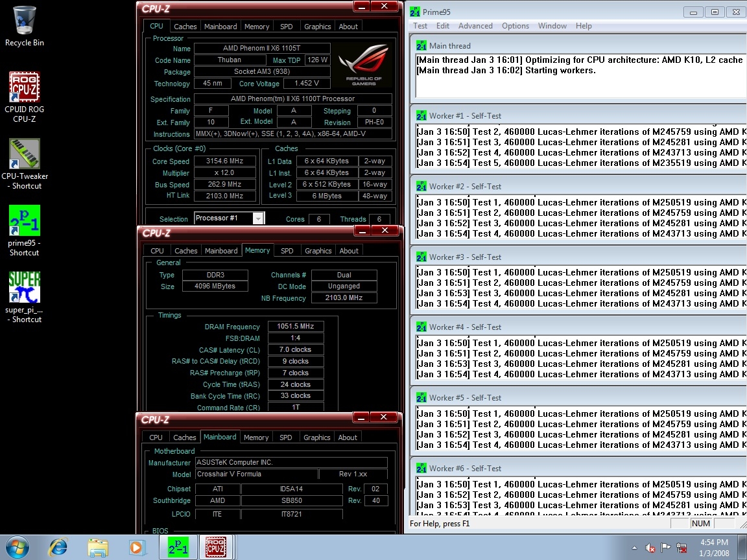This screenshot has width=747, height=560.
Task: Open the Advanced menu in Prime95
Action: (475, 26)
